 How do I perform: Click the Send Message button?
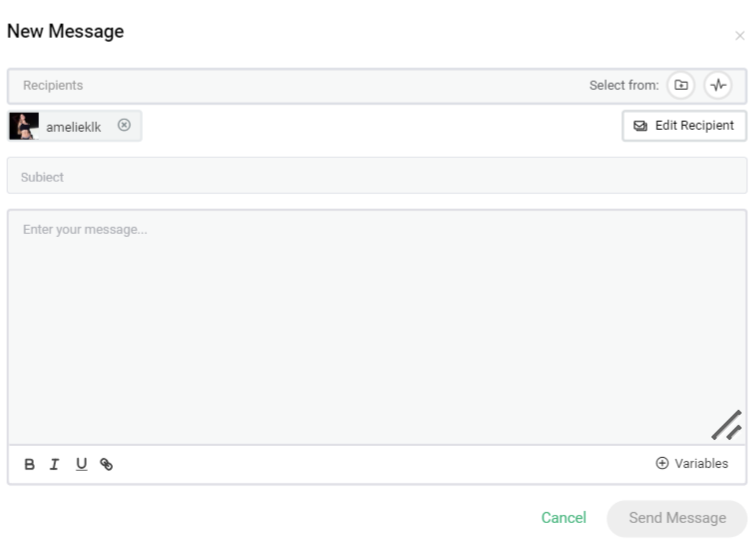[677, 518]
